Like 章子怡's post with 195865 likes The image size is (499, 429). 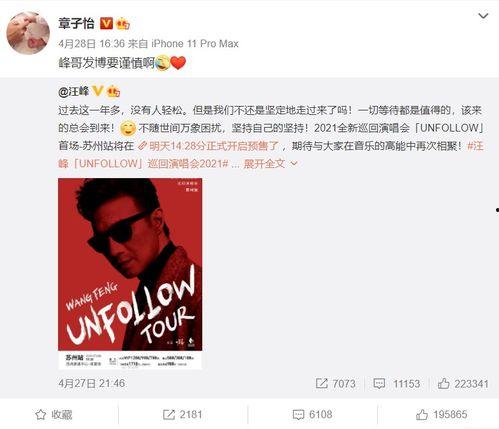(x=441, y=415)
